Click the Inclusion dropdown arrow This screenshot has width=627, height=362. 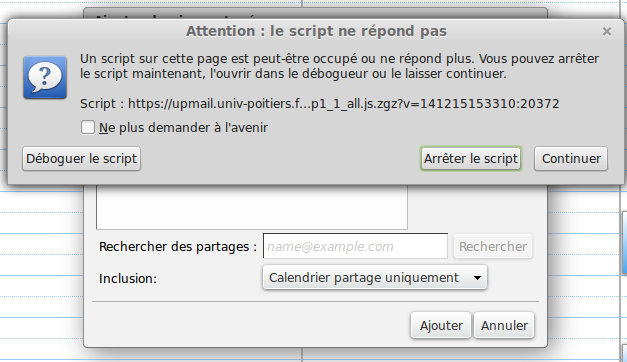point(477,278)
